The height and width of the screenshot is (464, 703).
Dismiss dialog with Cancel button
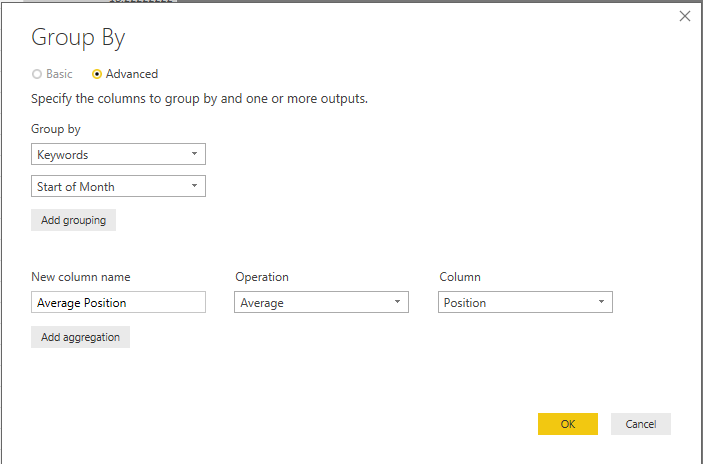641,424
